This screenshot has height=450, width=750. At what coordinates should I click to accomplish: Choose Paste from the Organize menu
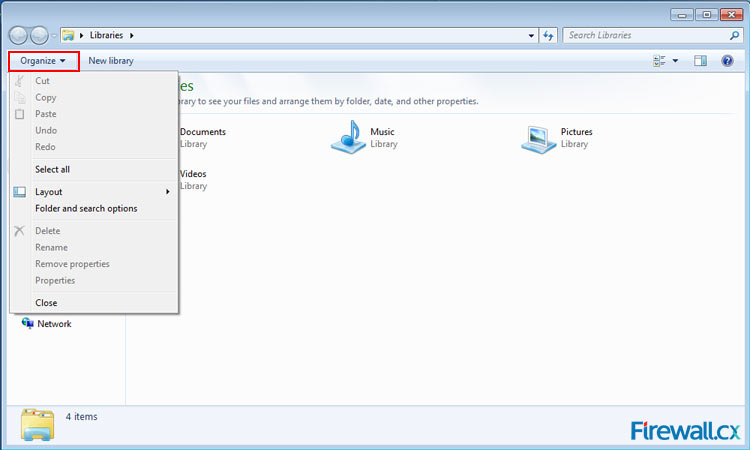93,114
